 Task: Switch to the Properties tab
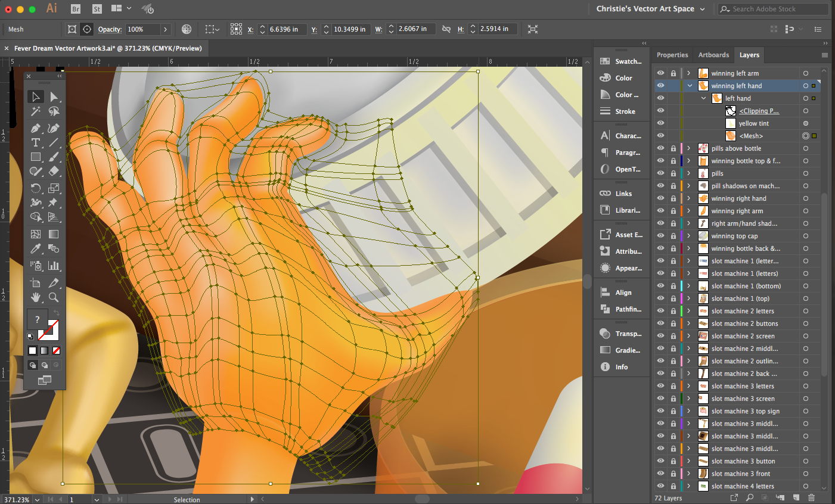tap(672, 55)
